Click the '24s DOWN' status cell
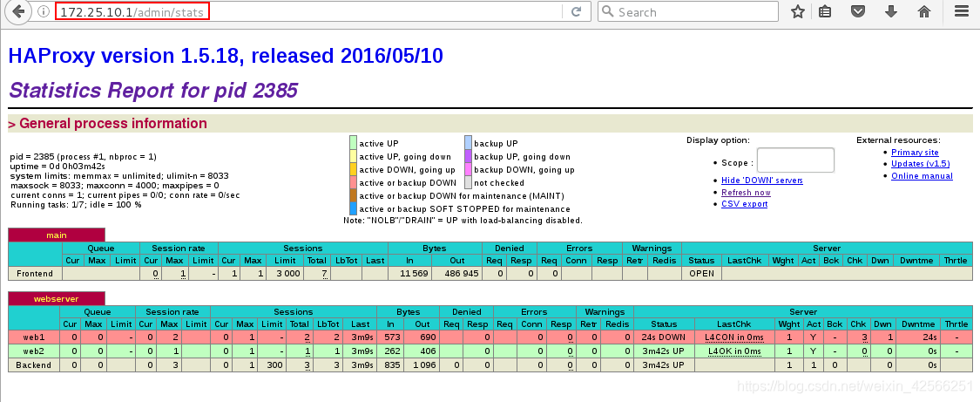This screenshot has height=402, width=980. tap(664, 337)
